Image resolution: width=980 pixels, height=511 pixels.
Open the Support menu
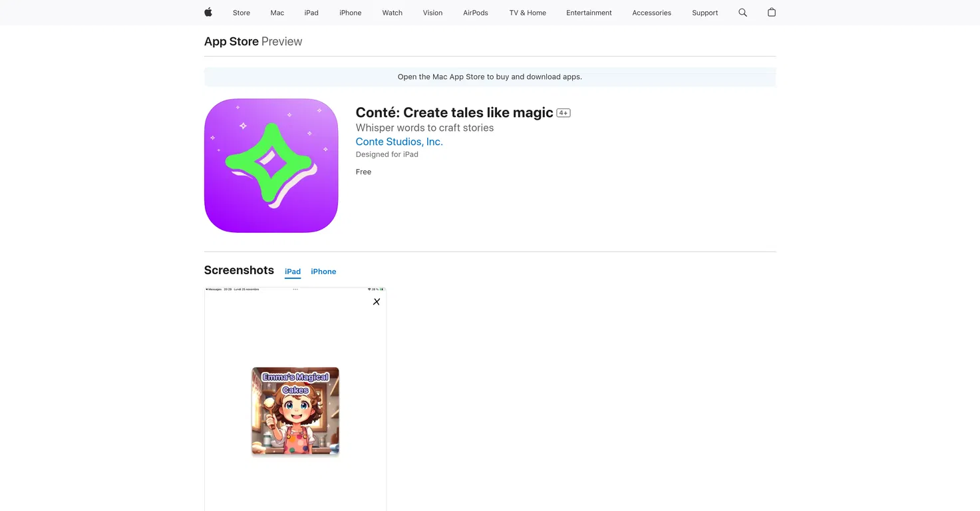tap(705, 13)
